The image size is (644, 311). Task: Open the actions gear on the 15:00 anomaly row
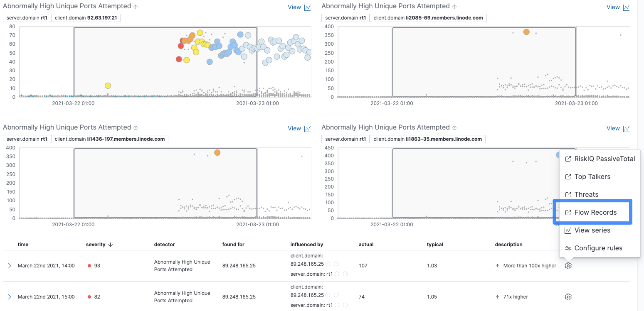[568, 296]
